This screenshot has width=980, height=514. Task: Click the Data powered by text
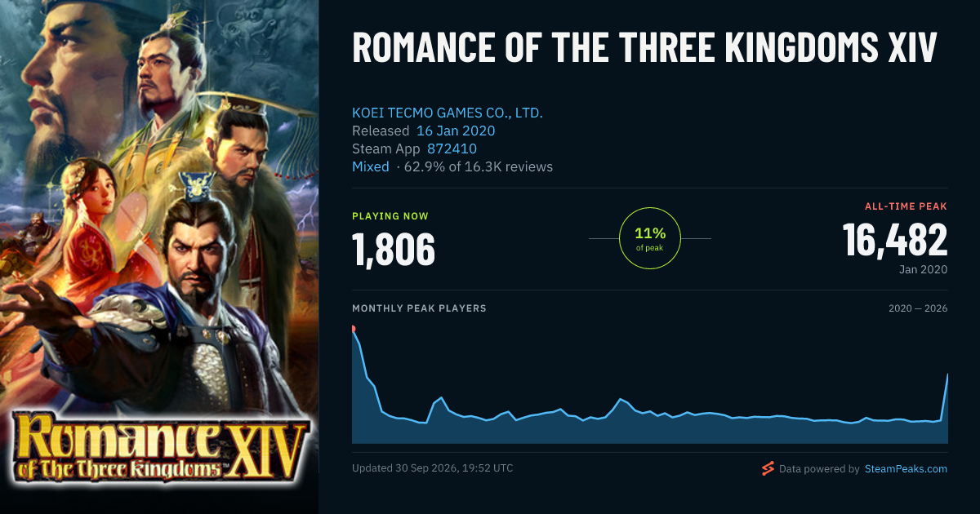(x=819, y=469)
